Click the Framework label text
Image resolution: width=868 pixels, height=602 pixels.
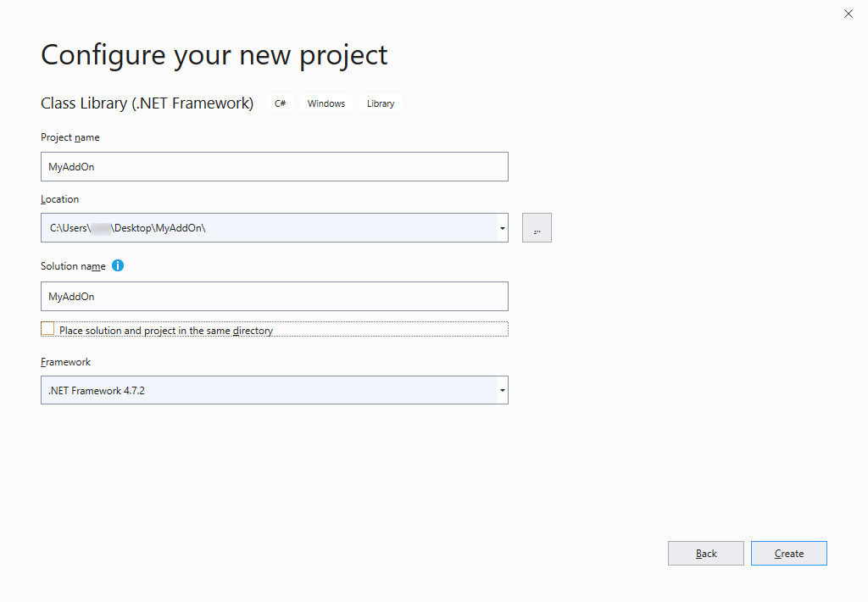pos(65,362)
